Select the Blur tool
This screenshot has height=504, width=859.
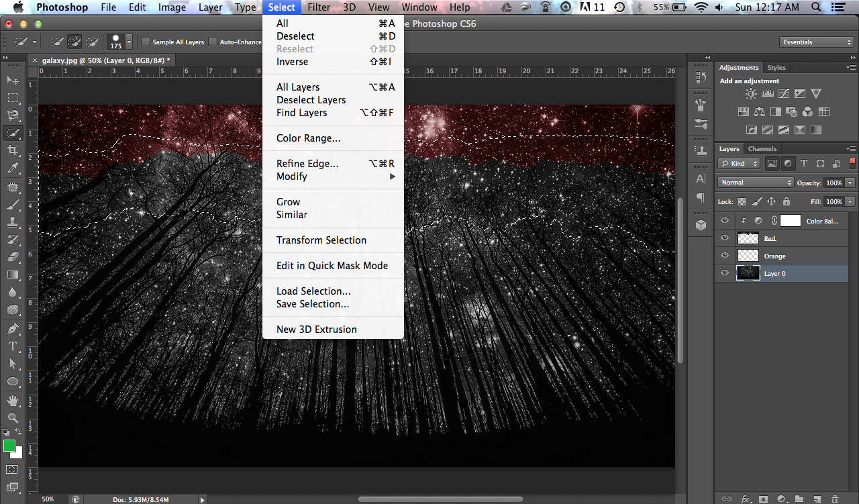[x=13, y=292]
